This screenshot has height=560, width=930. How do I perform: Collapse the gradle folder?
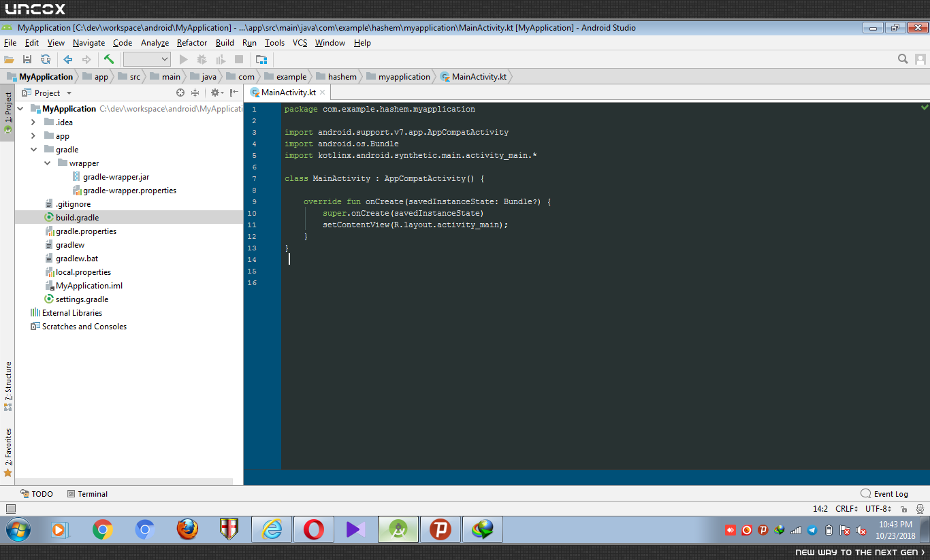click(33, 150)
